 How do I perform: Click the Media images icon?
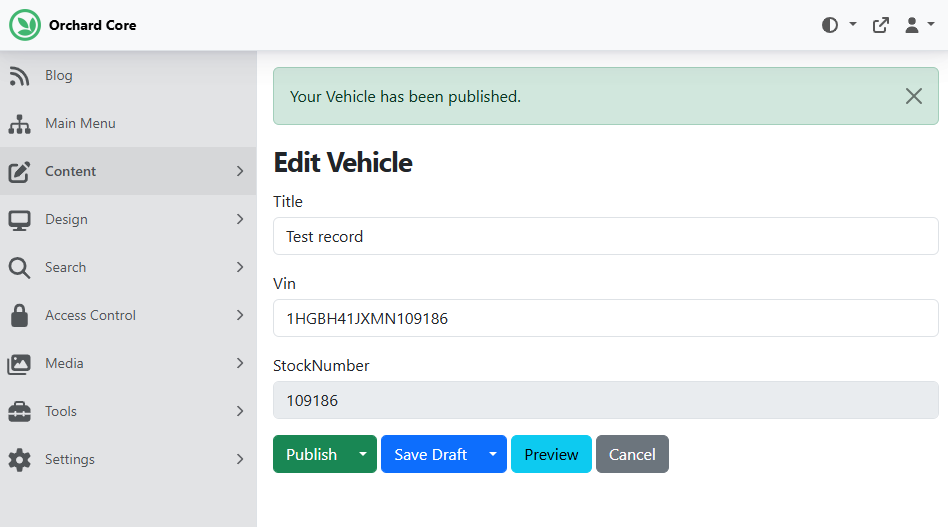[19, 364]
